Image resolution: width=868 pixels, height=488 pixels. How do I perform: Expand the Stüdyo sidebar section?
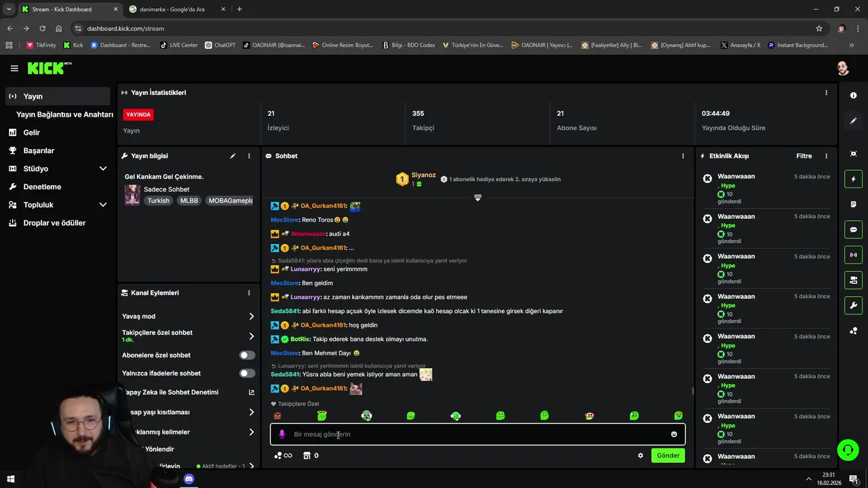click(103, 169)
